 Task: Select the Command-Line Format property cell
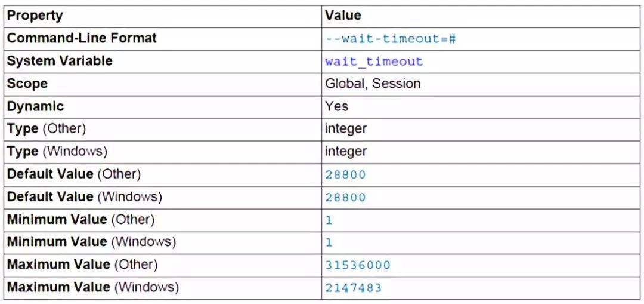(82, 38)
